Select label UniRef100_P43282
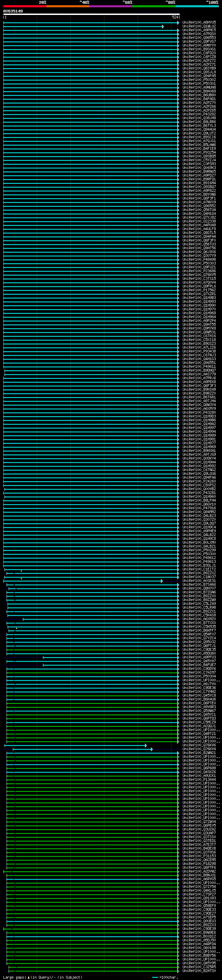This screenshot has width=222, height=980. click(199, 114)
